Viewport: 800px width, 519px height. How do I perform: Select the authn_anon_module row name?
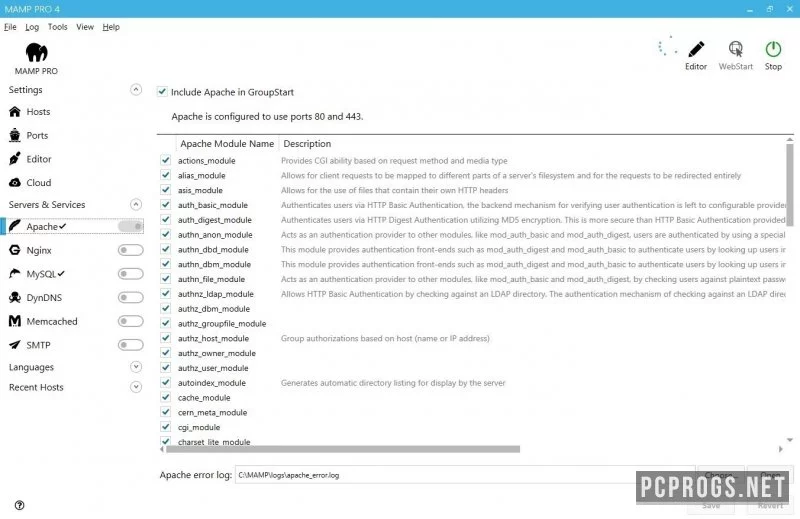tap(215, 235)
